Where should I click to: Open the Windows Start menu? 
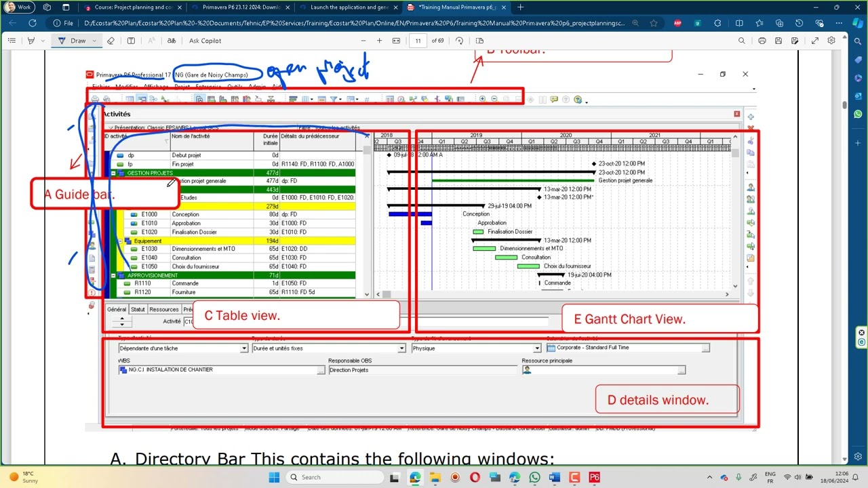[x=274, y=477]
